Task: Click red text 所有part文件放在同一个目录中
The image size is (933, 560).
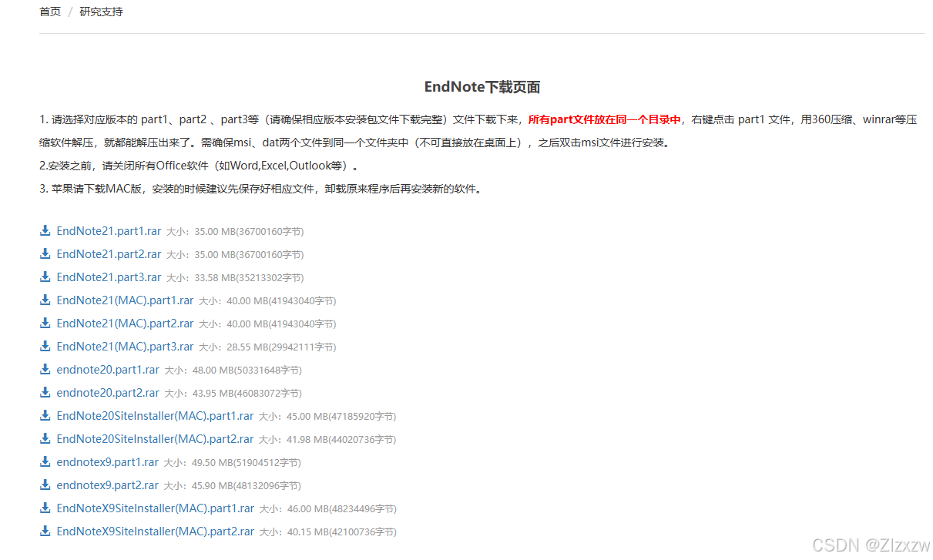Action: click(x=605, y=119)
